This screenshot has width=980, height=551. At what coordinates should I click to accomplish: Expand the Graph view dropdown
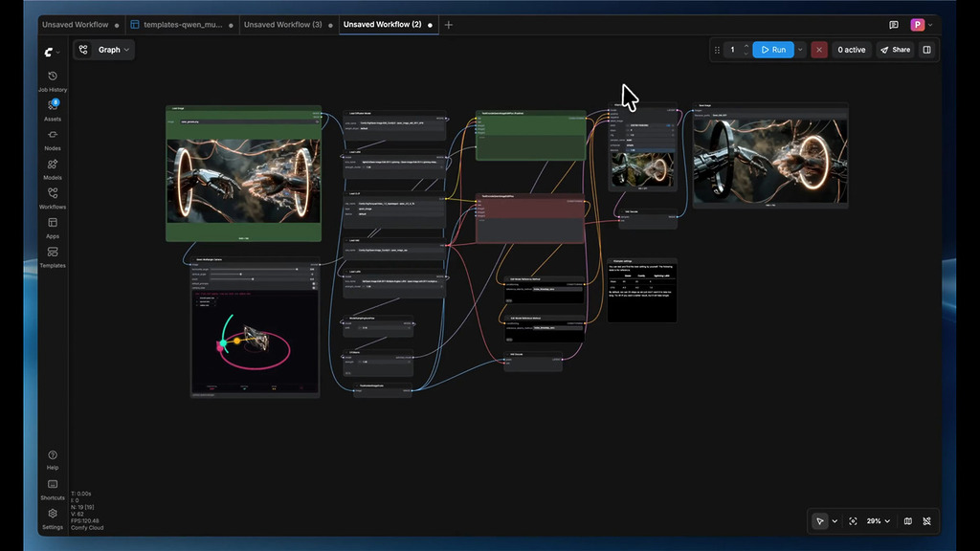click(104, 50)
